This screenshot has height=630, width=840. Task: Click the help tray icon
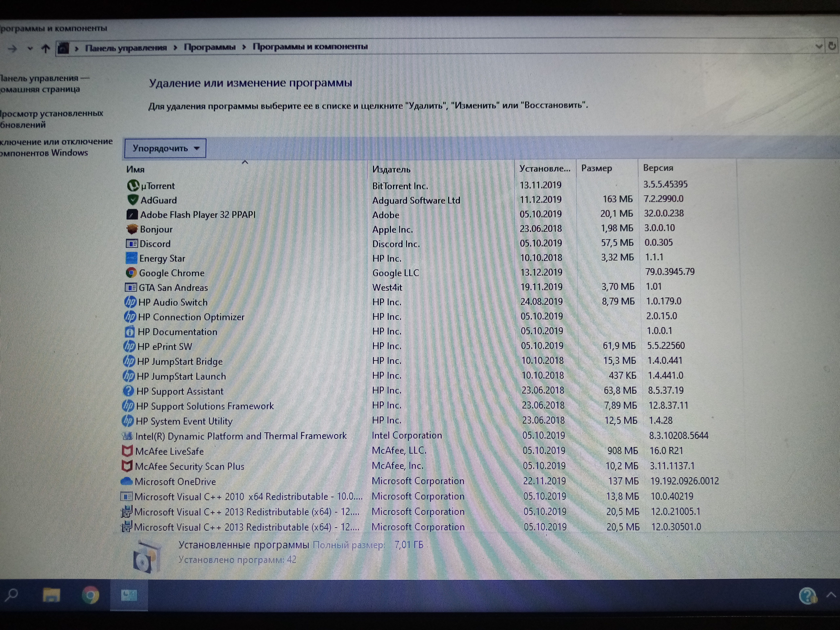[807, 596]
